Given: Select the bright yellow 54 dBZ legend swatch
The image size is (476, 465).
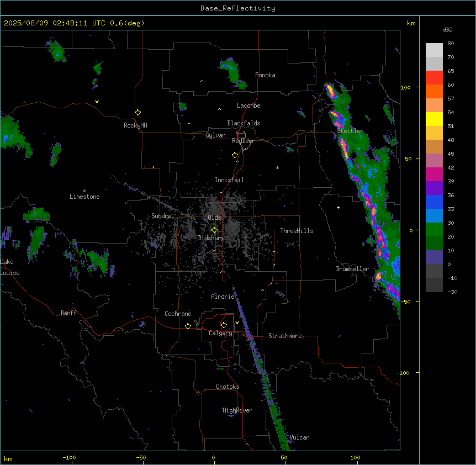Looking at the screenshot, I should coord(434,119).
